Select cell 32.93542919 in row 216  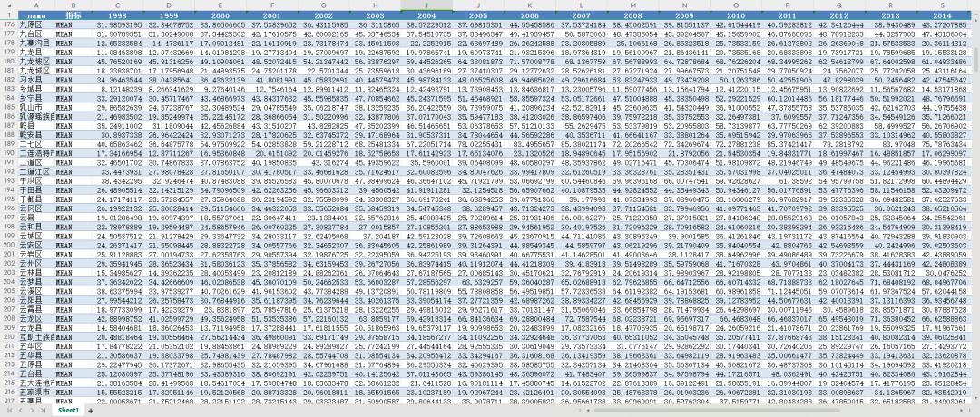[942, 393]
